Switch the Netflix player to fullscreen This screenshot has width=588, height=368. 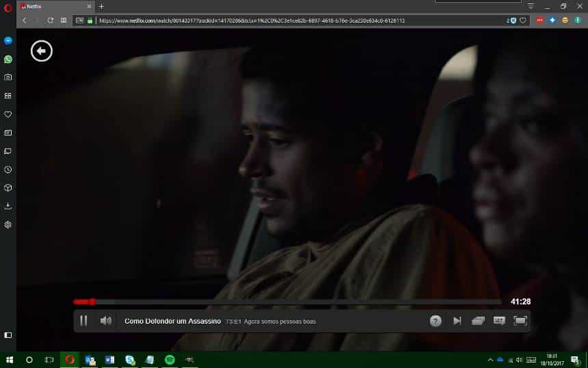coord(520,321)
